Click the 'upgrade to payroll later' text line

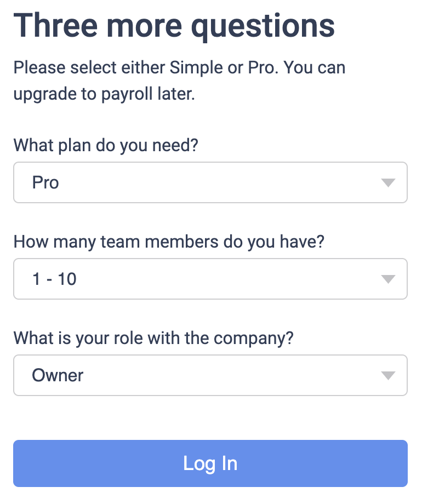pyautogui.click(x=104, y=94)
